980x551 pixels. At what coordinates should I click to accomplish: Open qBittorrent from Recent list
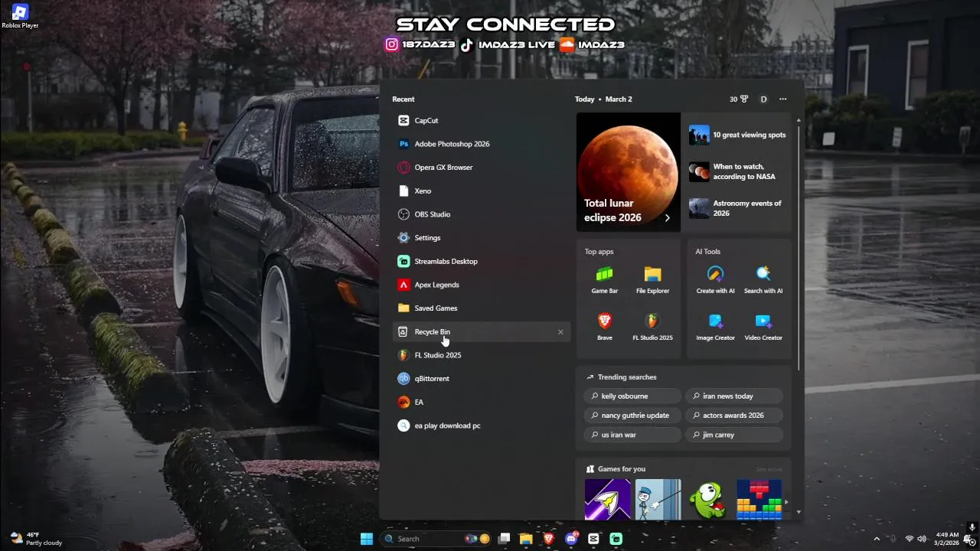click(481, 379)
